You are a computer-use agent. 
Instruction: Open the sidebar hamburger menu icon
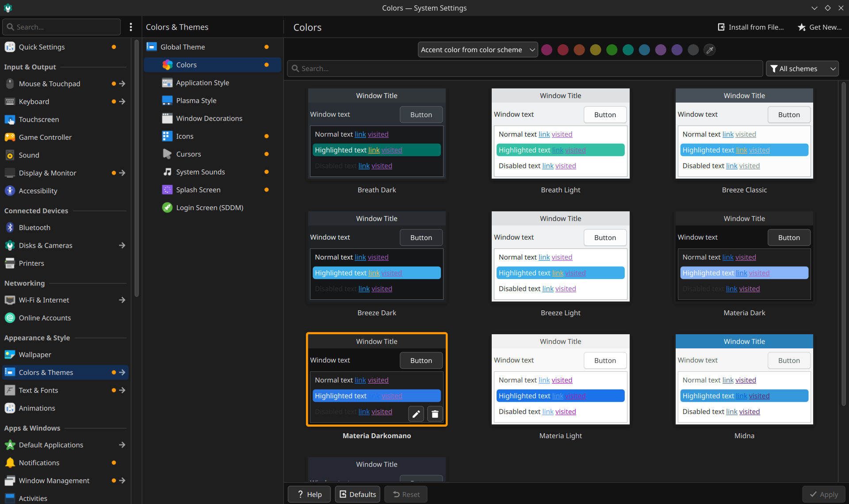[130, 27]
